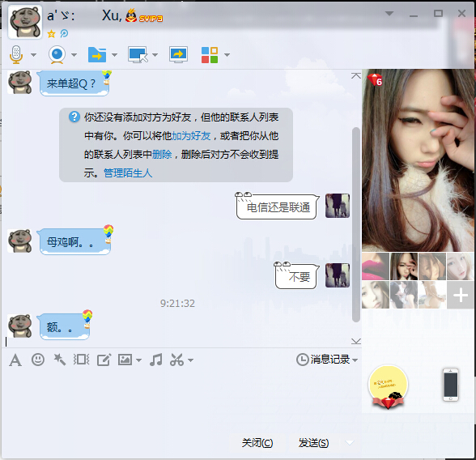Click chat scrollbar down arrow
Viewport: 476px width, 460px height.
point(356,341)
